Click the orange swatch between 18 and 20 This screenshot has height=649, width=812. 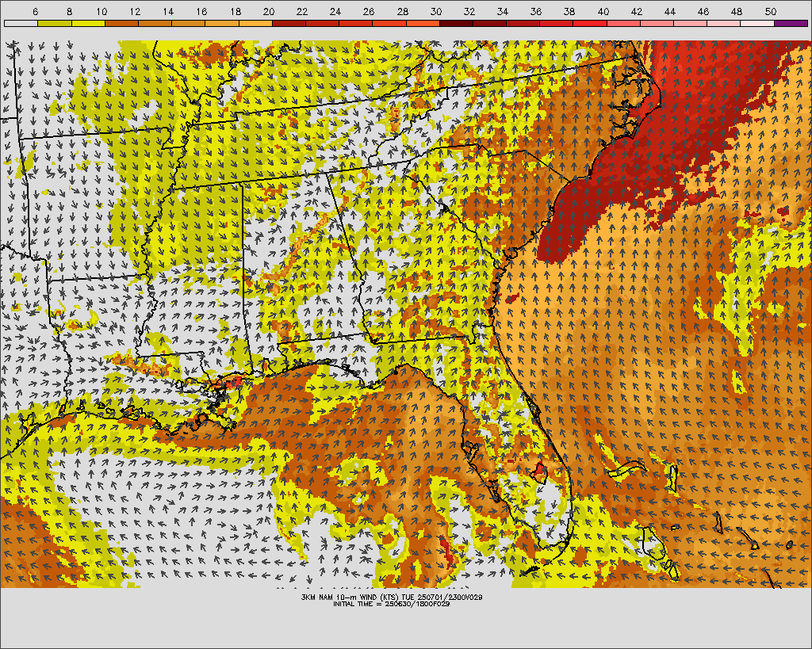pyautogui.click(x=255, y=23)
